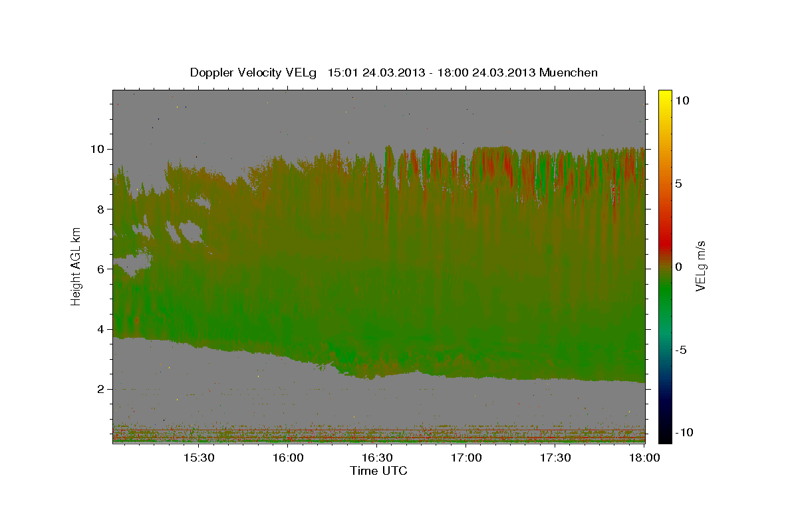Click the 18:00 time tick label
The image size is (798, 532).
645,458
